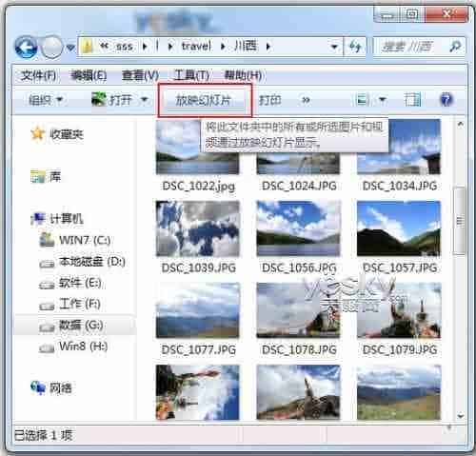Open the recent pages dropdown arrow
Image resolution: width=476 pixels, height=456 pixels.
pos(70,48)
